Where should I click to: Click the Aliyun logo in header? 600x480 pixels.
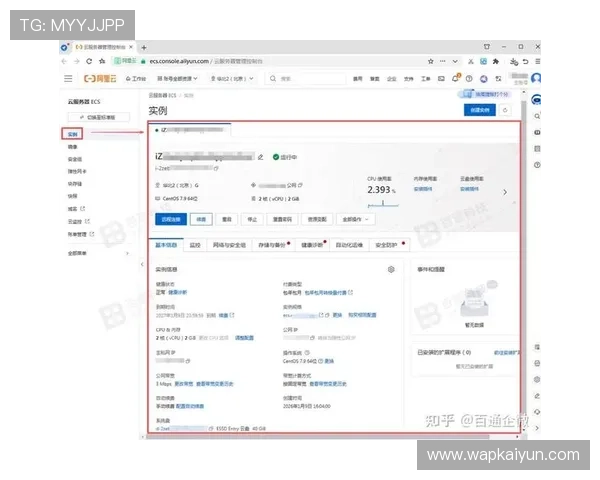pyautogui.click(x=99, y=77)
